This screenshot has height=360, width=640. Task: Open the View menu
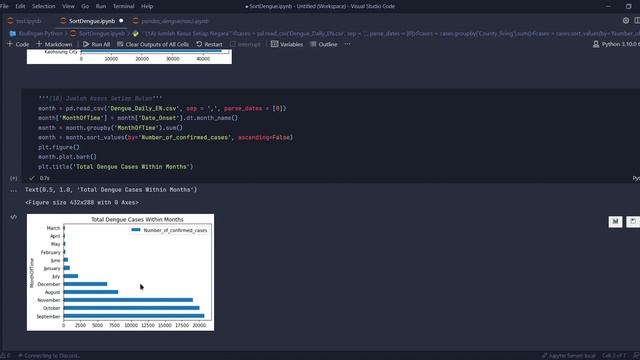tap(68, 6)
